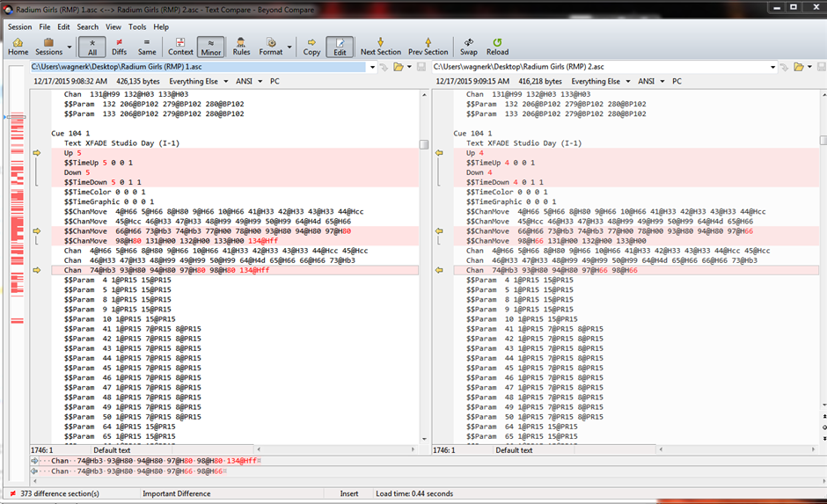
Task: Click left pane scroll down arrow
Action: click(424, 439)
